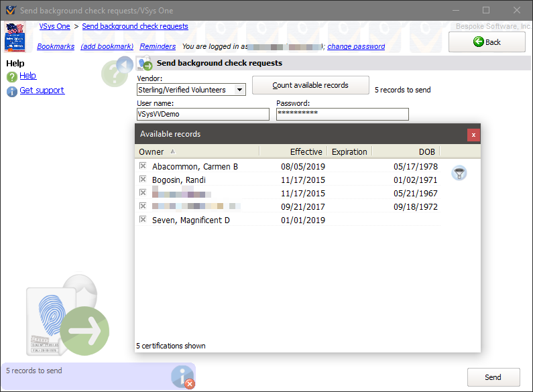Click into the User name field
The height and width of the screenshot is (392, 533).
point(202,115)
